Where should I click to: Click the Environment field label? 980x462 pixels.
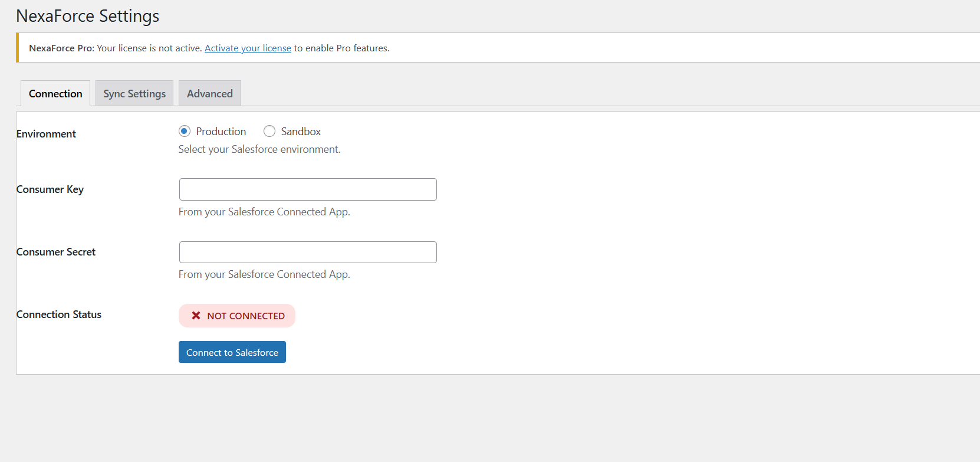(x=46, y=134)
